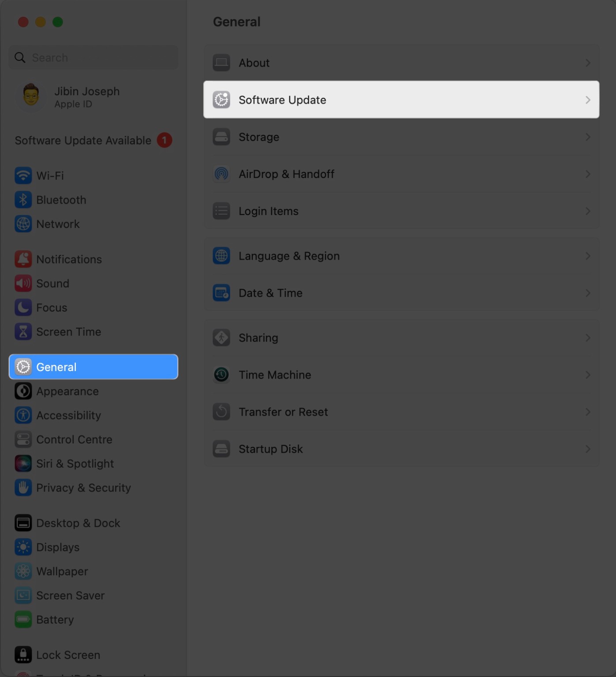
Task: Click chevron on AirDrop & Handoff row
Action: (588, 174)
